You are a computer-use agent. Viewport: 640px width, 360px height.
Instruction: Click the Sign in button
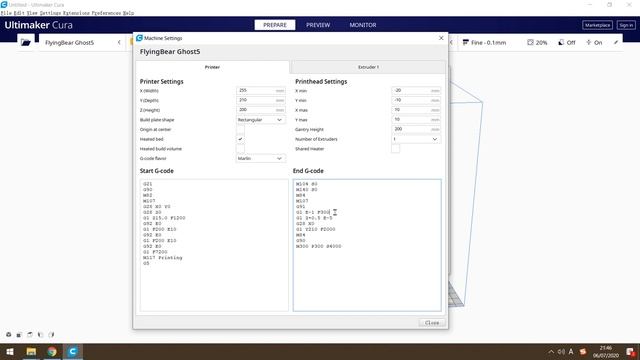point(626,25)
